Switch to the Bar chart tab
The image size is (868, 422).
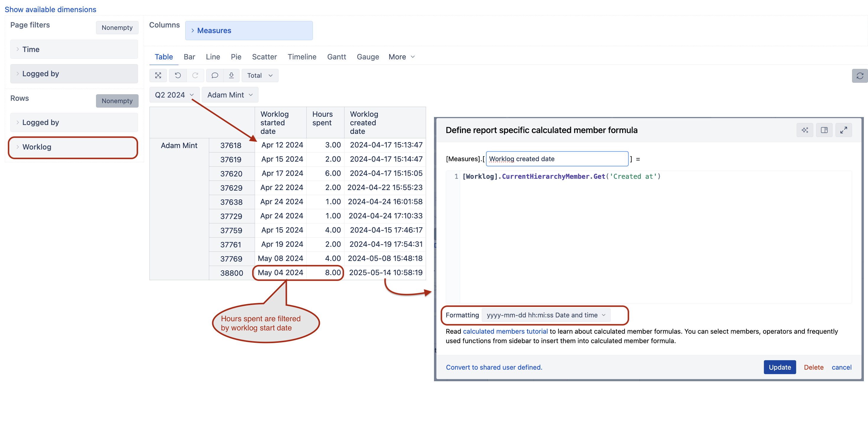[x=189, y=57]
